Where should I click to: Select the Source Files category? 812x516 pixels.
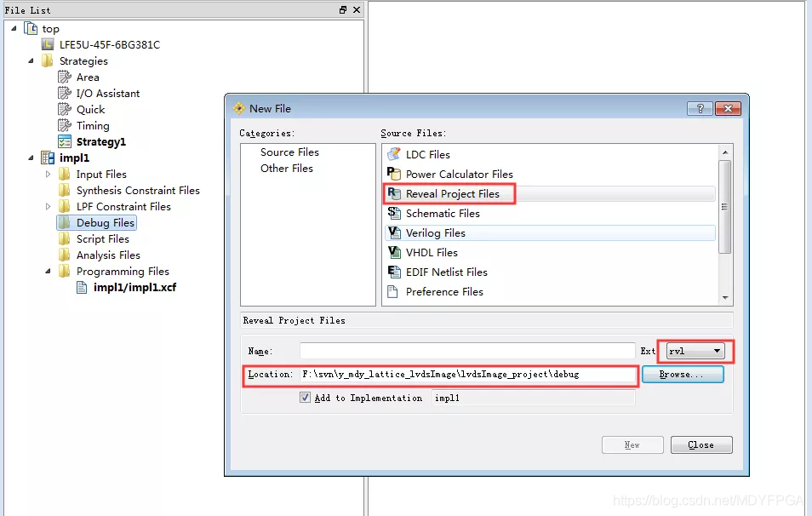tap(289, 152)
